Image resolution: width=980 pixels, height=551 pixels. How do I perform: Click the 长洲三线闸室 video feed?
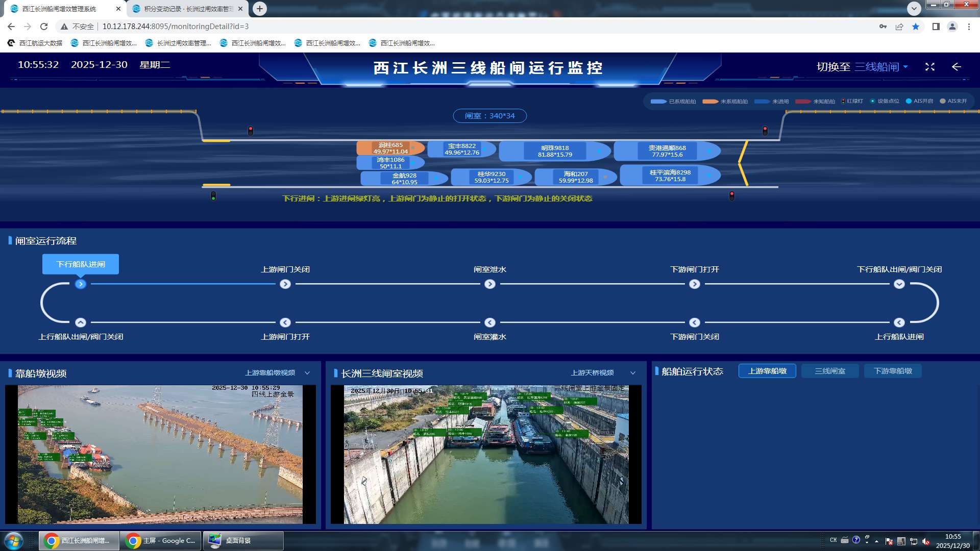486,454
